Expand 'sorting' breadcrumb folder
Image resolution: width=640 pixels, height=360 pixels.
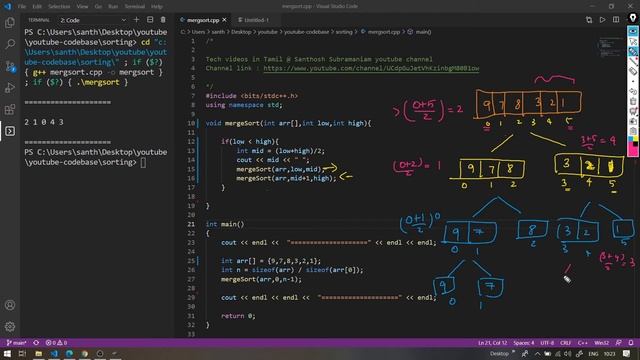344,31
